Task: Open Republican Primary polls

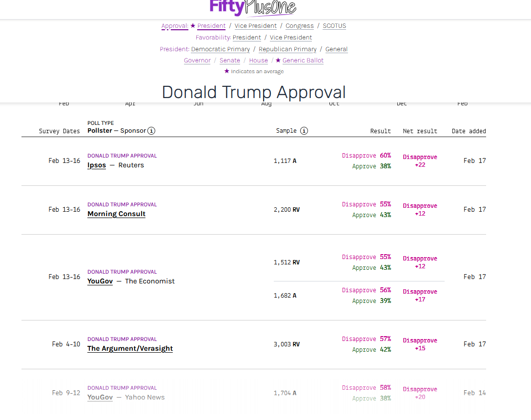Action: click(287, 49)
